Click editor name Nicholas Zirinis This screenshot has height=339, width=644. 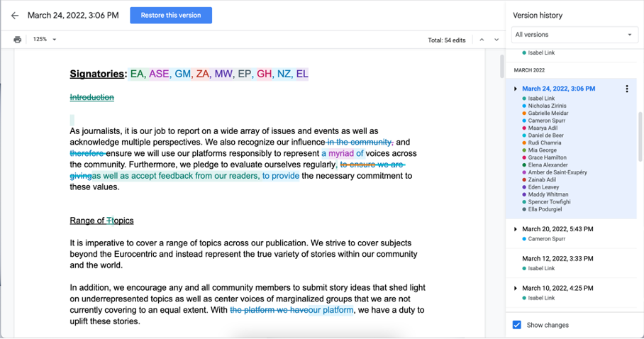tap(547, 106)
